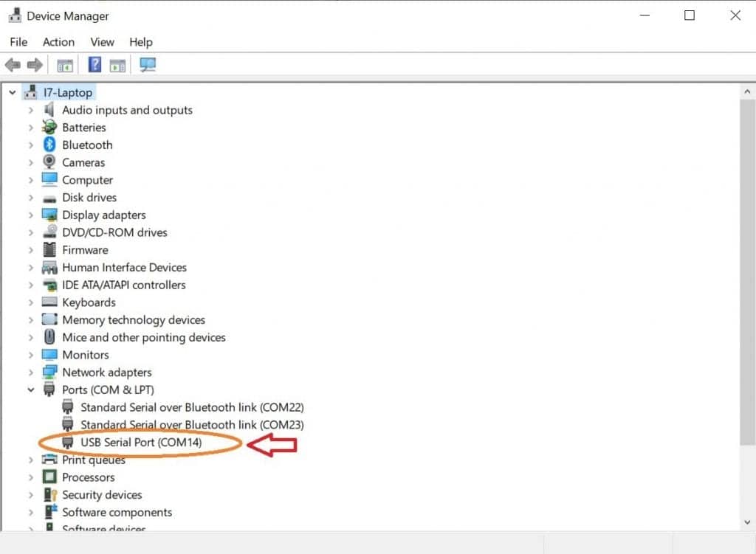Collapse the Ports (COM & LPT) node
Image resolution: width=756 pixels, height=554 pixels.
pyautogui.click(x=31, y=389)
